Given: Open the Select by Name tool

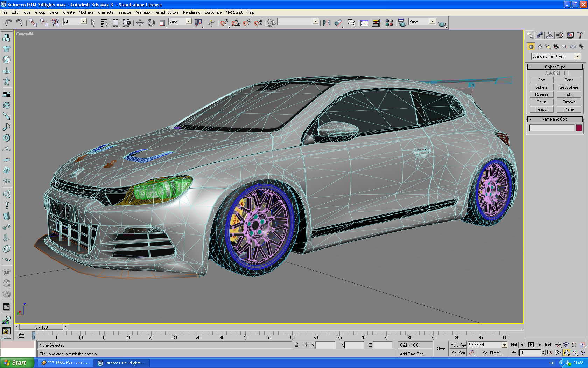Looking at the screenshot, I should point(104,23).
